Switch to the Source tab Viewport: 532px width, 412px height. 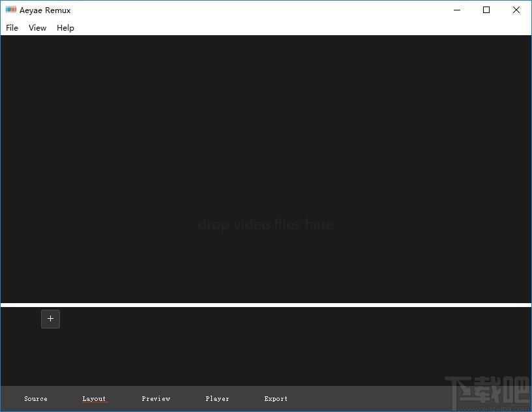pos(36,399)
